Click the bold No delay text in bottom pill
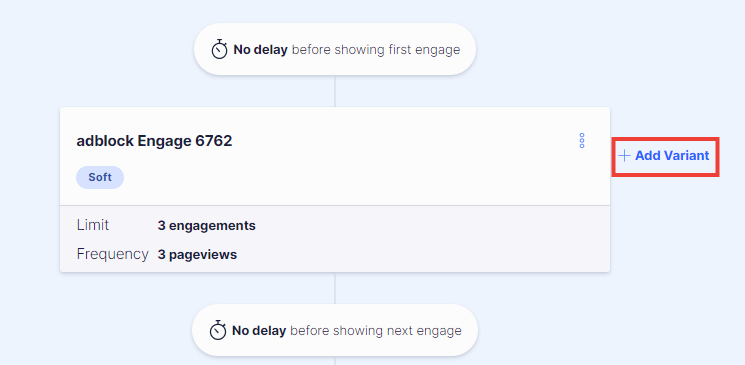This screenshot has width=745, height=365. (x=259, y=331)
